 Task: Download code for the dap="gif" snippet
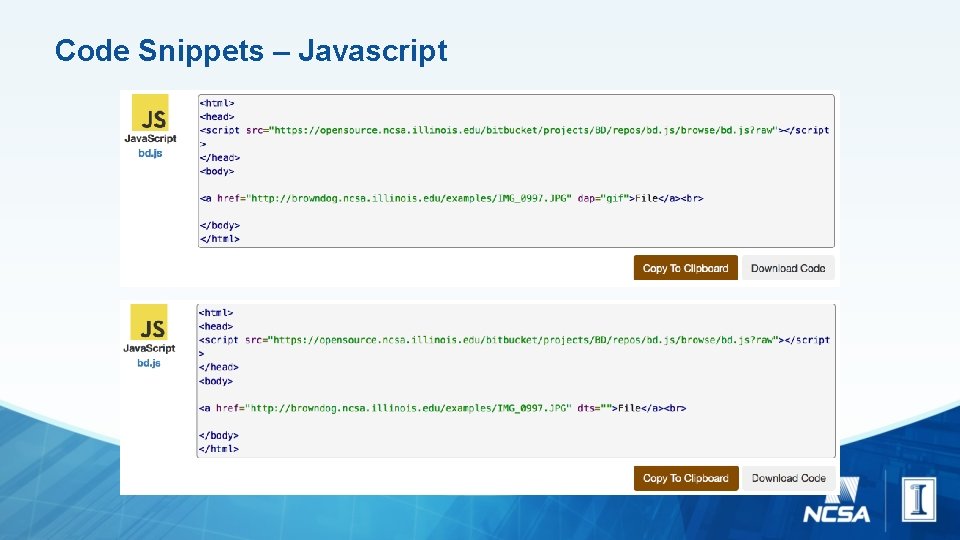point(788,268)
